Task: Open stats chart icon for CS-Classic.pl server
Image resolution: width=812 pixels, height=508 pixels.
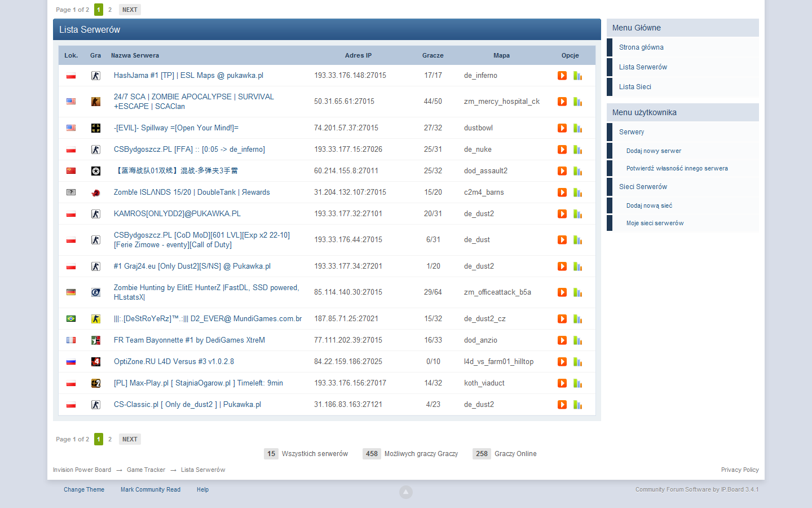Action: pyautogui.click(x=577, y=405)
